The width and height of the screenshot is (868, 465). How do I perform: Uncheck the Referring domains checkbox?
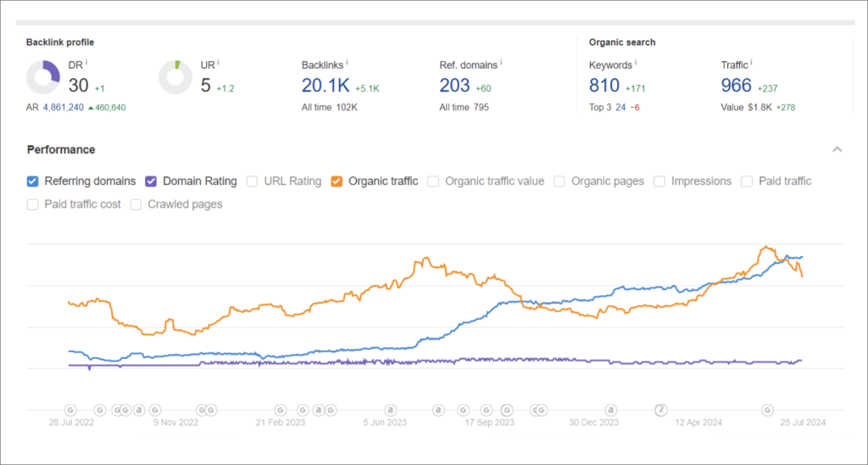click(x=33, y=181)
